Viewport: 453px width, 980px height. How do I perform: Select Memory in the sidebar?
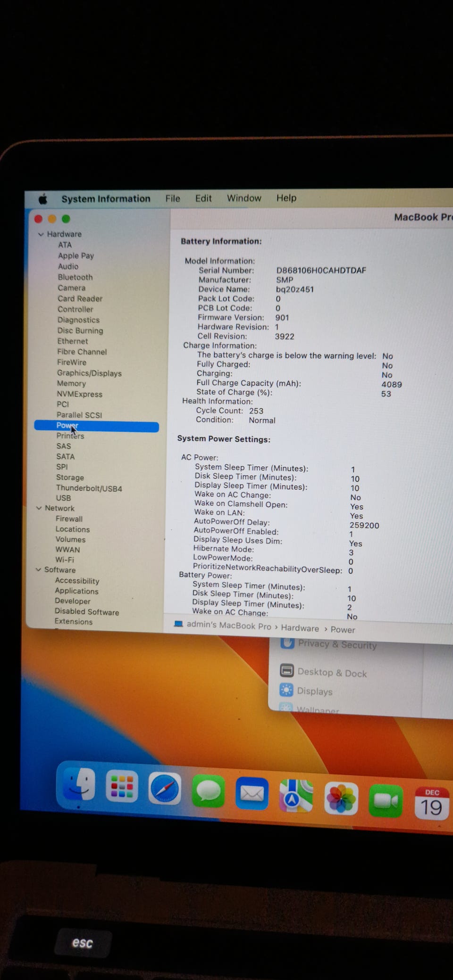[x=71, y=384]
